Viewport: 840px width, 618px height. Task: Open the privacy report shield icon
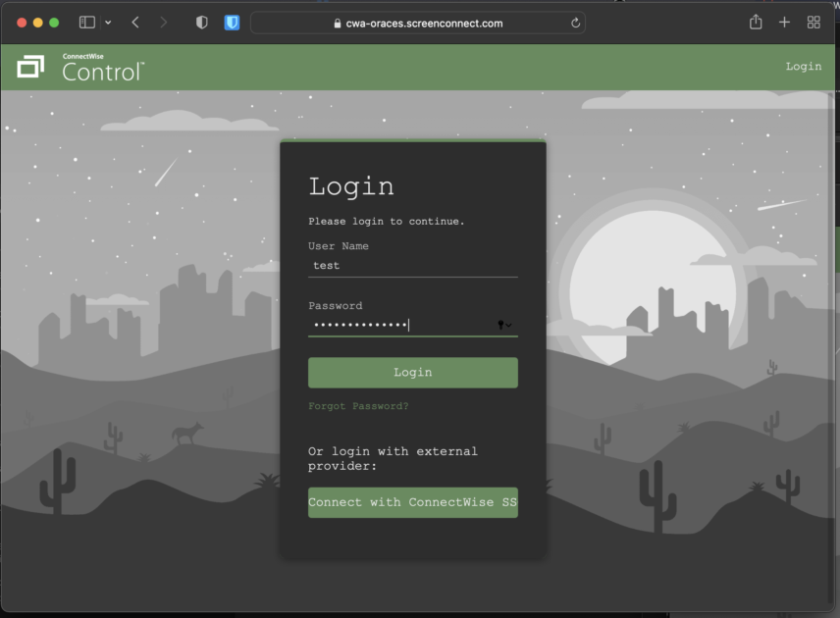coord(201,23)
